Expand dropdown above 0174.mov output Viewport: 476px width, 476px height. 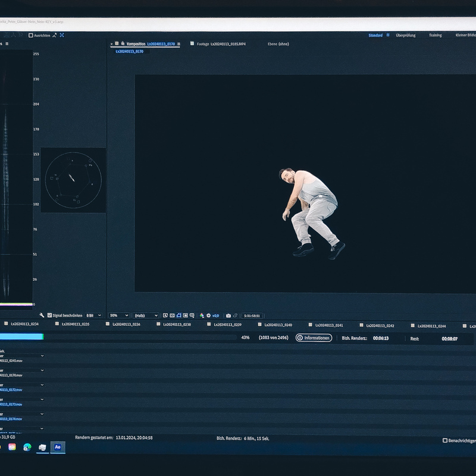[42, 414]
